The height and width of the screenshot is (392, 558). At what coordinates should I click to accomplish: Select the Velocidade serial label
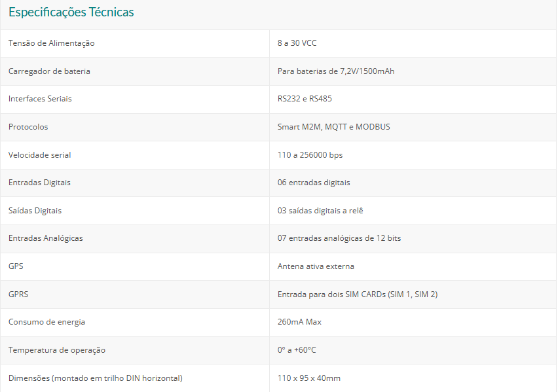click(x=39, y=155)
